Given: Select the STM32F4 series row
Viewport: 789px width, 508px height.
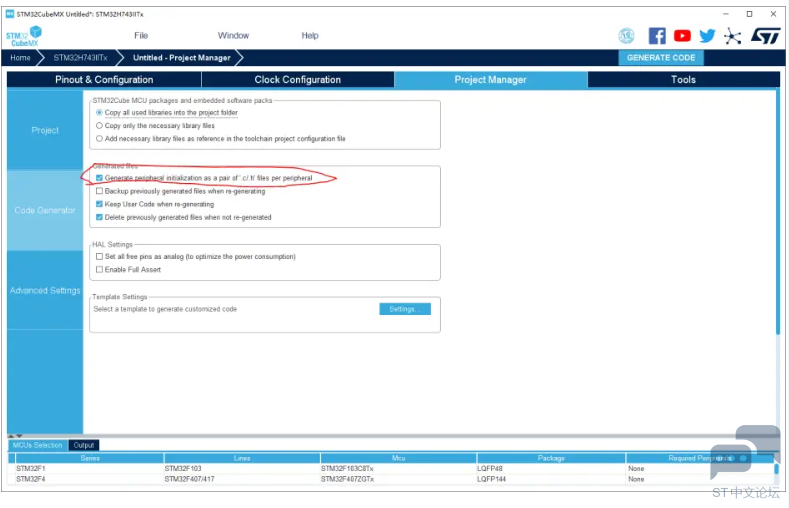Looking at the screenshot, I should point(390,479).
